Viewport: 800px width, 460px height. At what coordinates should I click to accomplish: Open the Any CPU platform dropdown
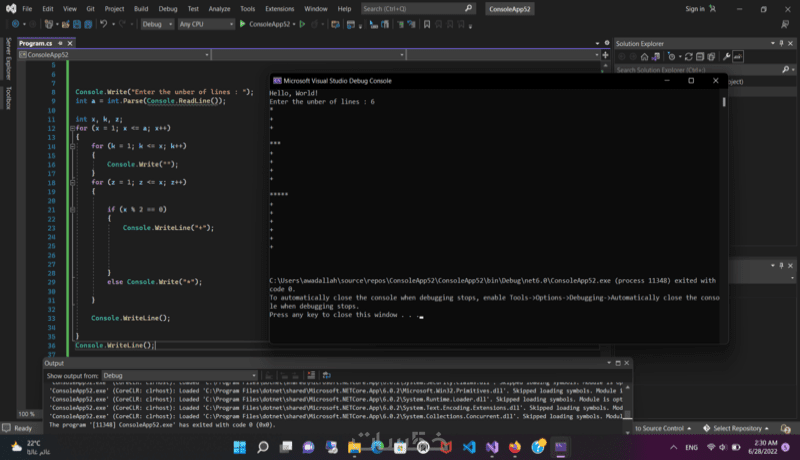click(x=206, y=24)
